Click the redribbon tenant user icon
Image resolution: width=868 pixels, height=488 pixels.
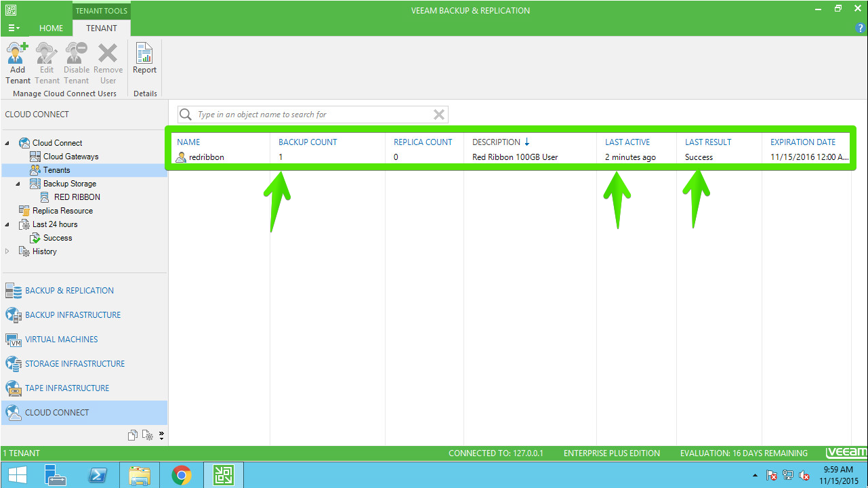[181, 157]
